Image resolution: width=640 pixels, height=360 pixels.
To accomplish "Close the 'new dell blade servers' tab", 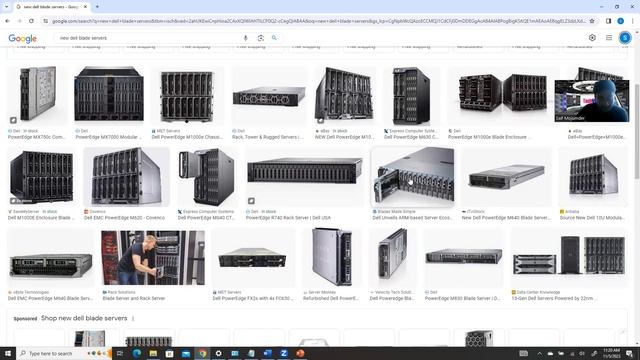I will (85, 7).
